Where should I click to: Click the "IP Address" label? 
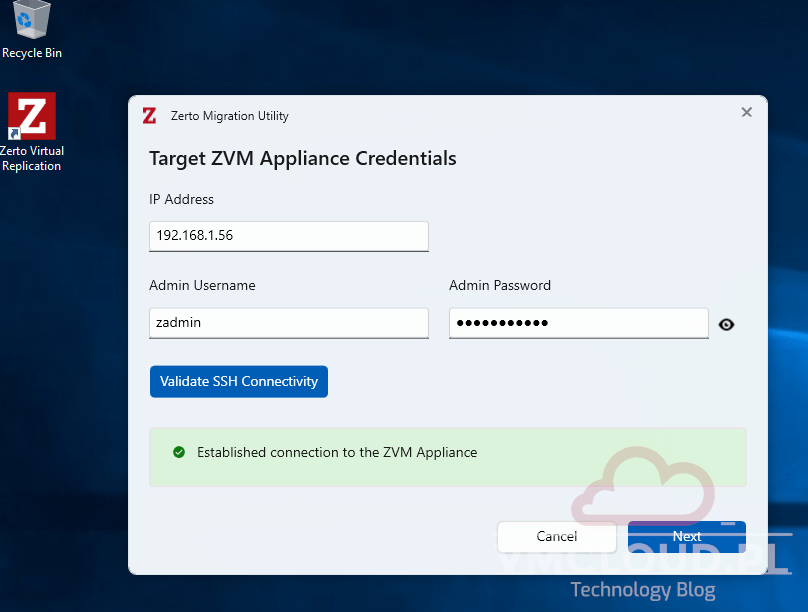coord(181,199)
